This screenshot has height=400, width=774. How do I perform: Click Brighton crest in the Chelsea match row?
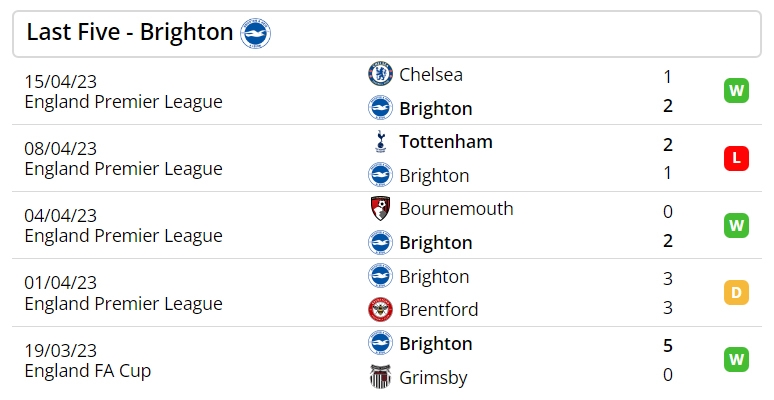pyautogui.click(x=380, y=108)
